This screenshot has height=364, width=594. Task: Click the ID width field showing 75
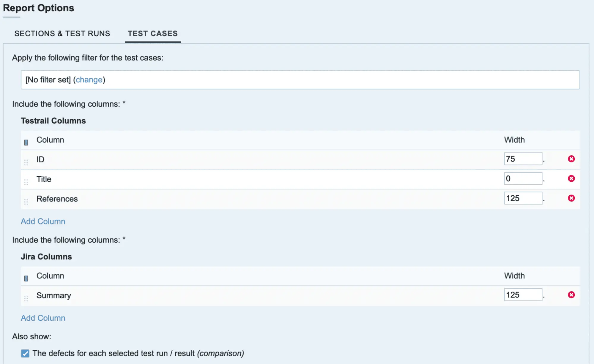pyautogui.click(x=523, y=159)
